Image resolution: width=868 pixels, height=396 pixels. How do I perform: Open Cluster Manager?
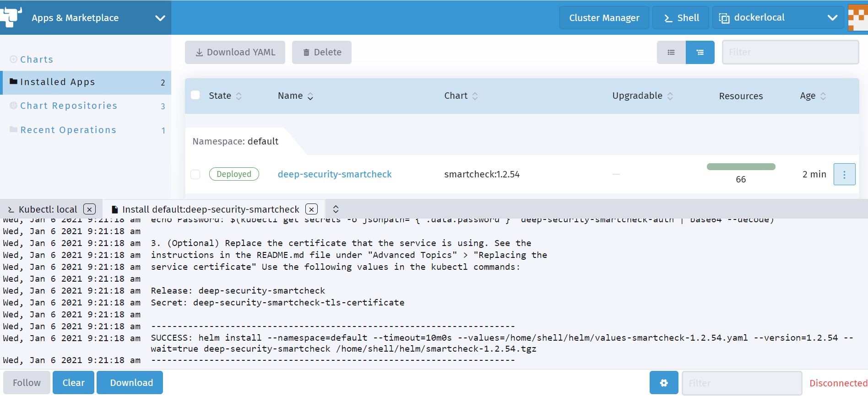click(x=604, y=18)
